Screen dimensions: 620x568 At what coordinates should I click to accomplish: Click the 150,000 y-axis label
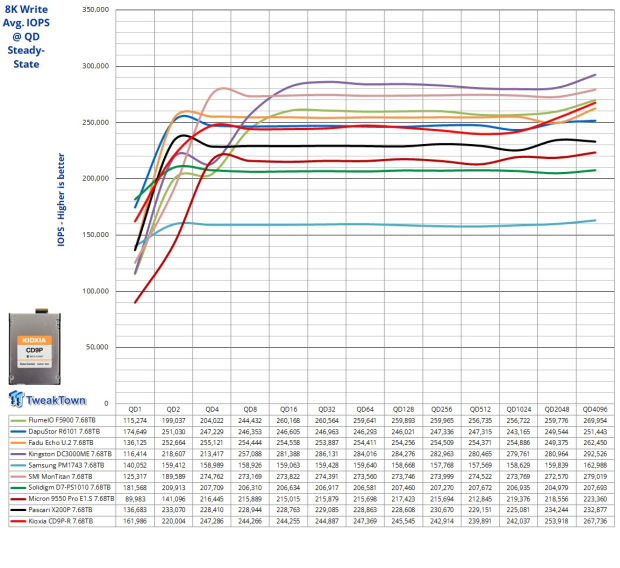click(96, 235)
